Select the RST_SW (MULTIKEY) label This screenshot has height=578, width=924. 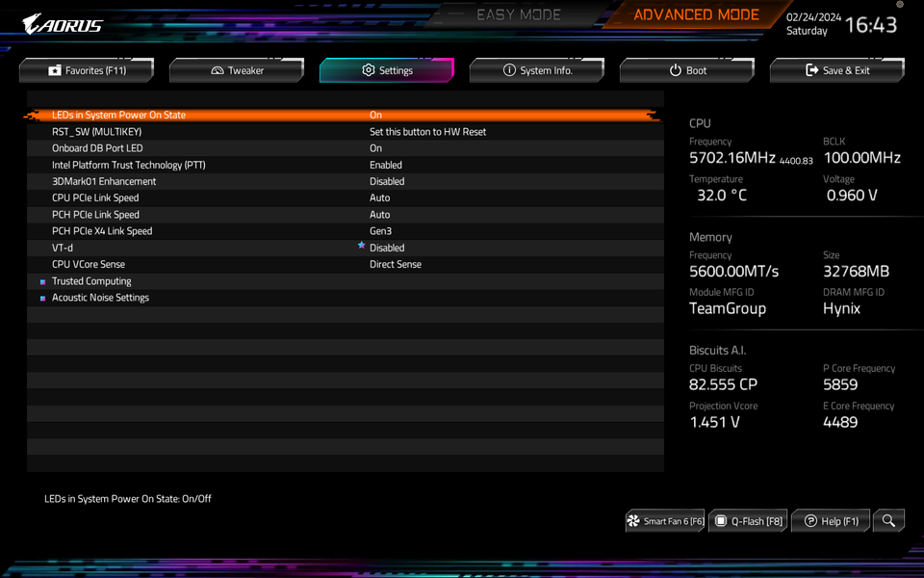pos(96,132)
